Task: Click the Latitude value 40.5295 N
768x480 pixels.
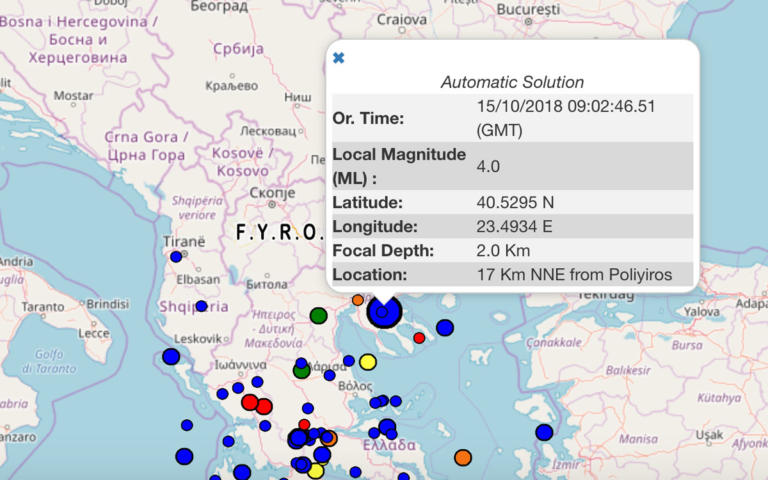Action: point(515,202)
